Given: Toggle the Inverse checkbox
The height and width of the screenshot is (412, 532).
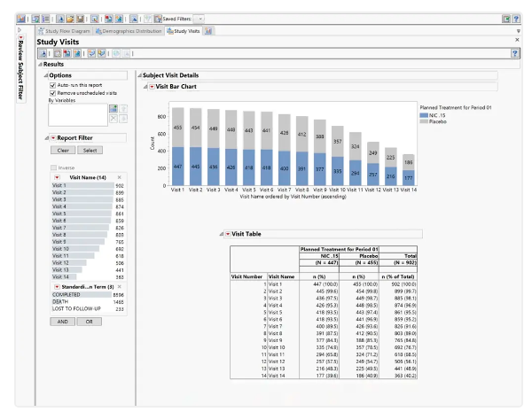Looking at the screenshot, I should point(53,167).
